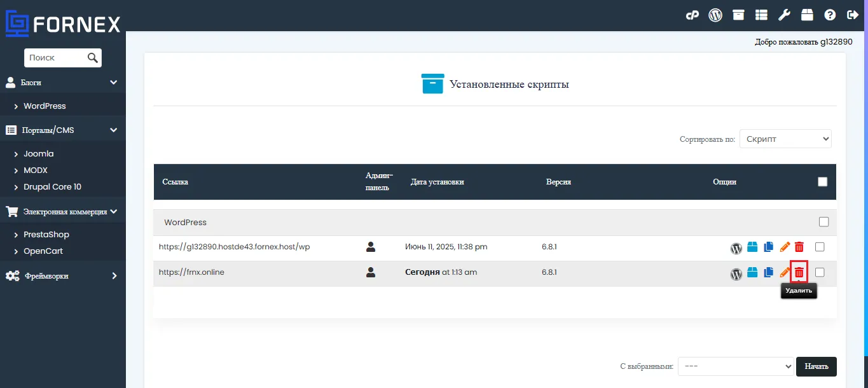The image size is (868, 388).
Task: Click the Опции column header
Action: (x=724, y=182)
